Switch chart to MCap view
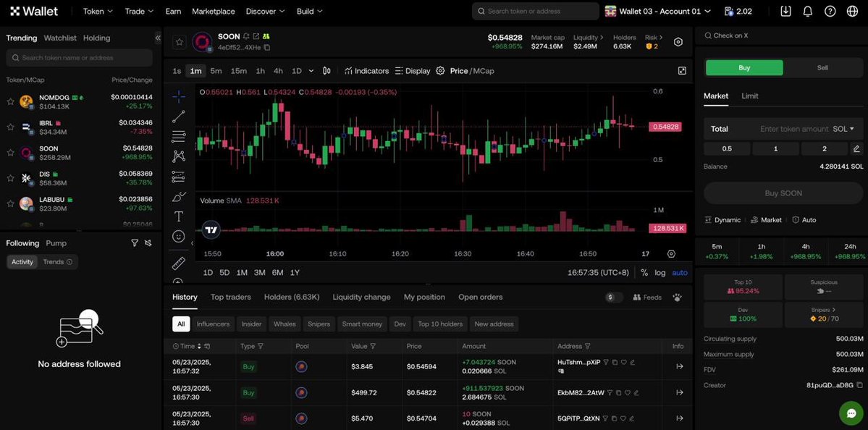Image resolution: width=868 pixels, height=430 pixels. (484, 71)
